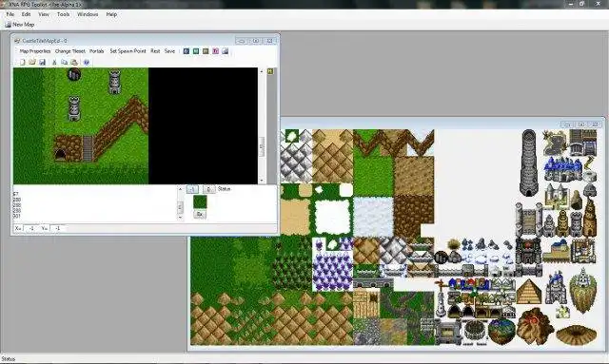This screenshot has width=609, height=364.
Task: Pick the purple crystal forest tile
Action: 333,271
